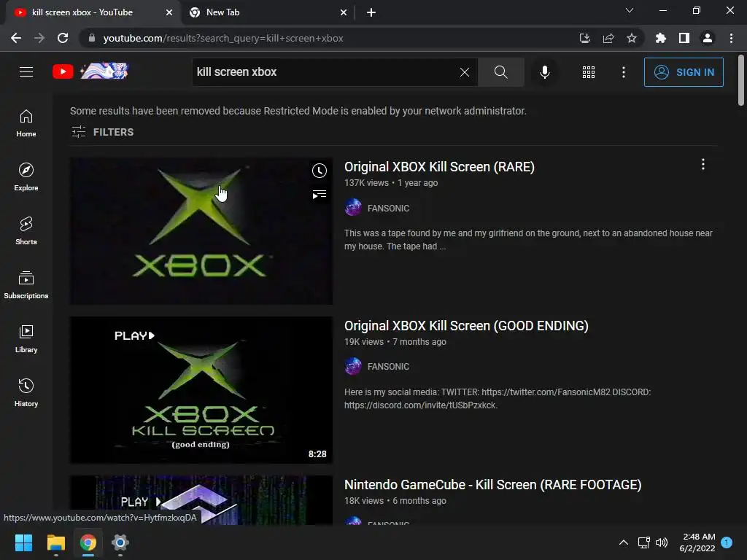Screen dimensions: 747x560
Task: Open the YouTube apps grid
Action: (589, 72)
